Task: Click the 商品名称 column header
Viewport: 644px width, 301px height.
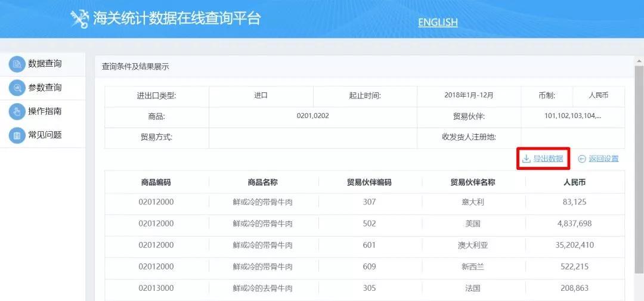Action: [x=263, y=182]
